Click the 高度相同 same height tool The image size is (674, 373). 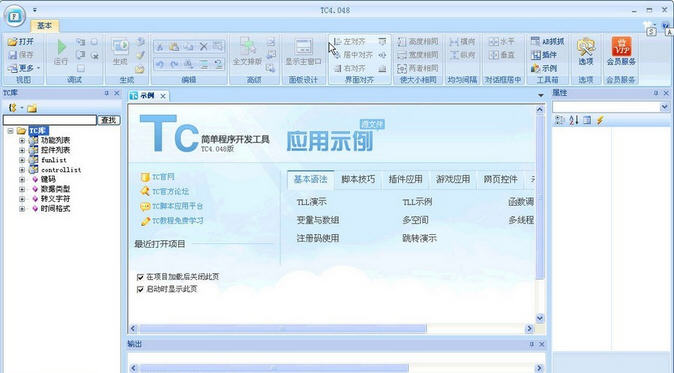click(x=418, y=41)
